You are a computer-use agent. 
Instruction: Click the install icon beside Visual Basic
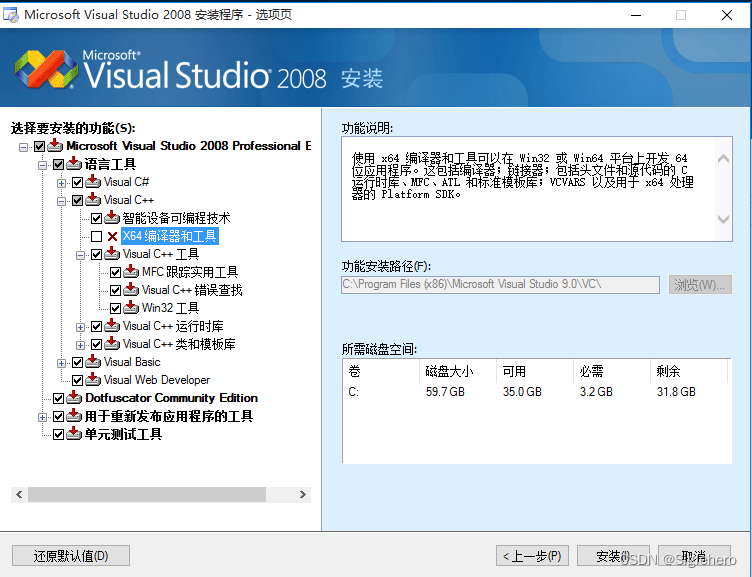pyautogui.click(x=93, y=362)
